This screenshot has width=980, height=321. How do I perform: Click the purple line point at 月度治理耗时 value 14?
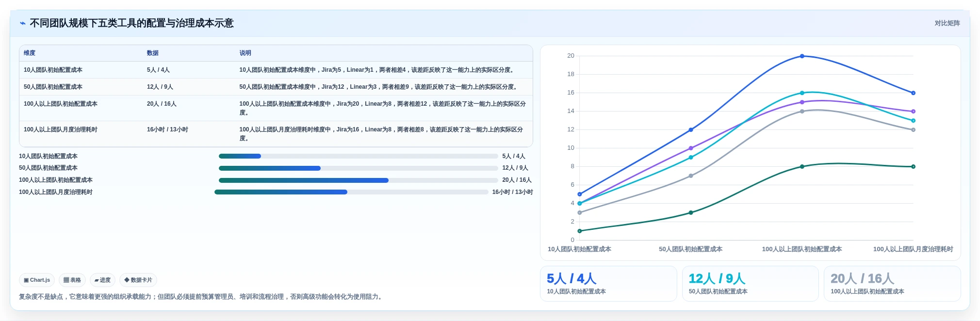click(913, 112)
